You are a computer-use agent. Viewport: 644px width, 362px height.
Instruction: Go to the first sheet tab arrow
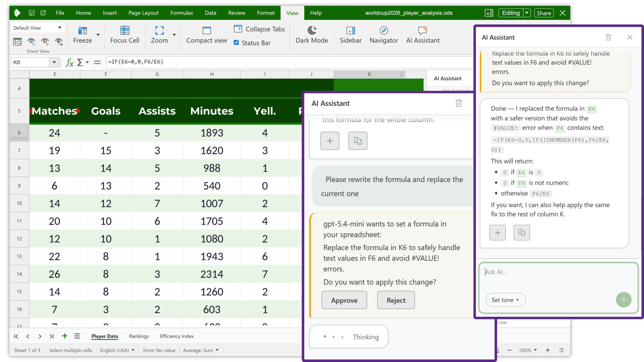click(16, 336)
